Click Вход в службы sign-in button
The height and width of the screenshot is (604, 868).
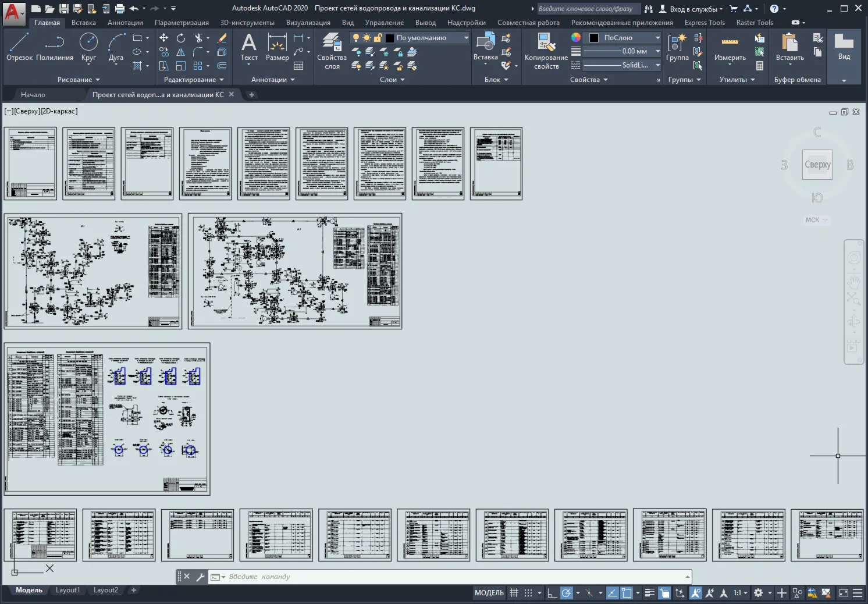pos(691,9)
